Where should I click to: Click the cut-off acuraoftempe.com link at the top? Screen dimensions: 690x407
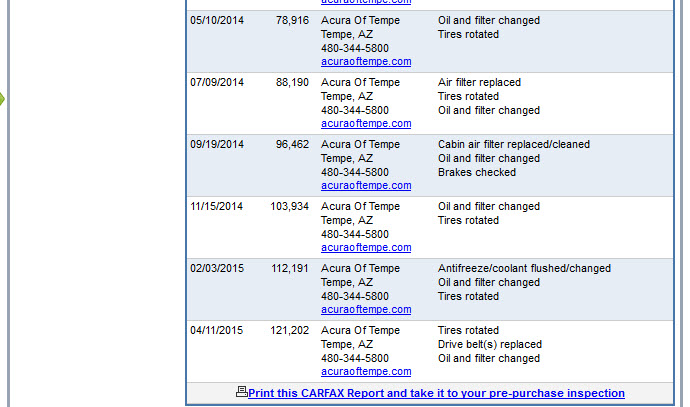point(366,3)
